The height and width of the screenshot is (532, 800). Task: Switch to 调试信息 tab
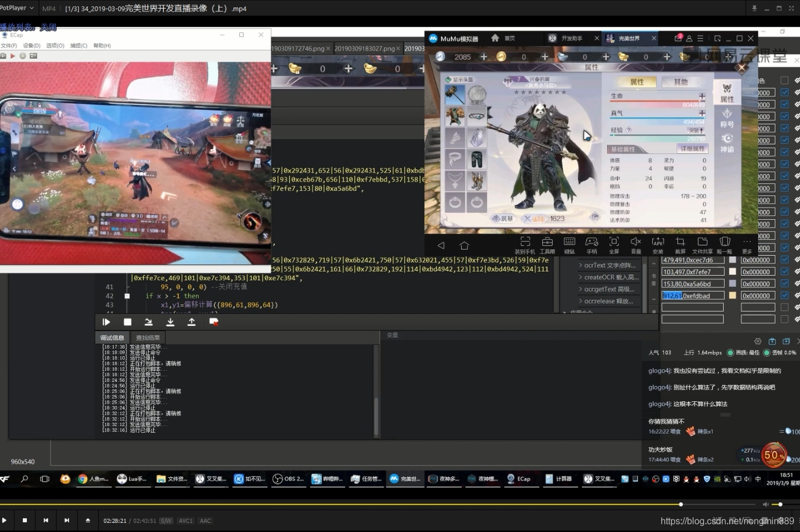click(x=112, y=337)
